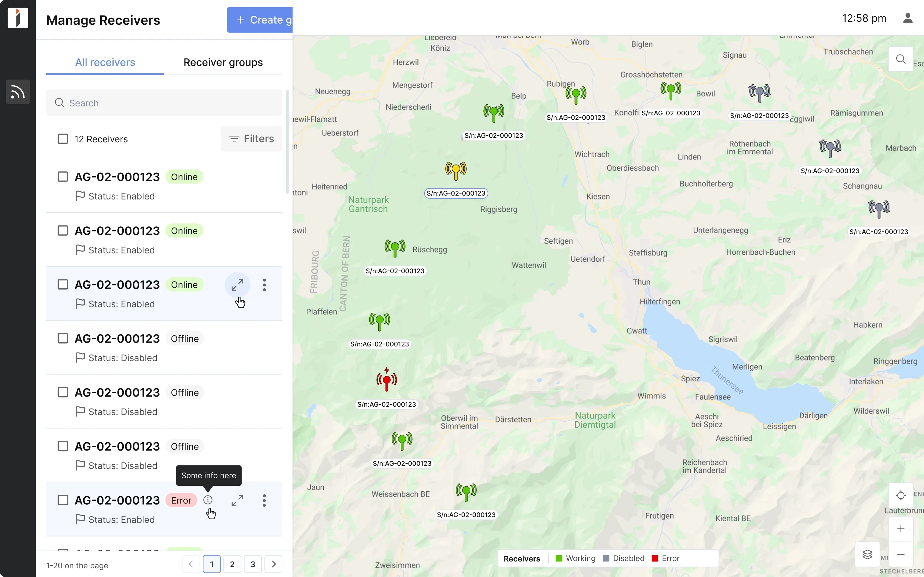Select the receivers sidebar icon

[x=18, y=92]
